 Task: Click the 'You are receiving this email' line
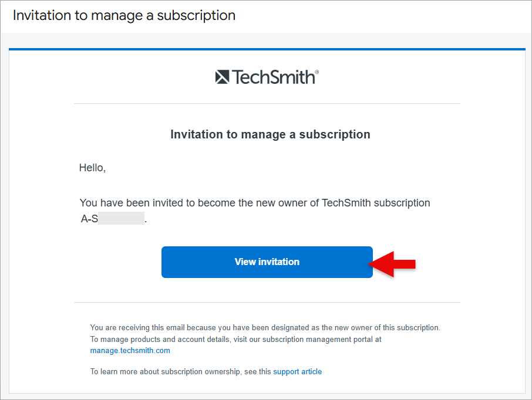coord(265,327)
